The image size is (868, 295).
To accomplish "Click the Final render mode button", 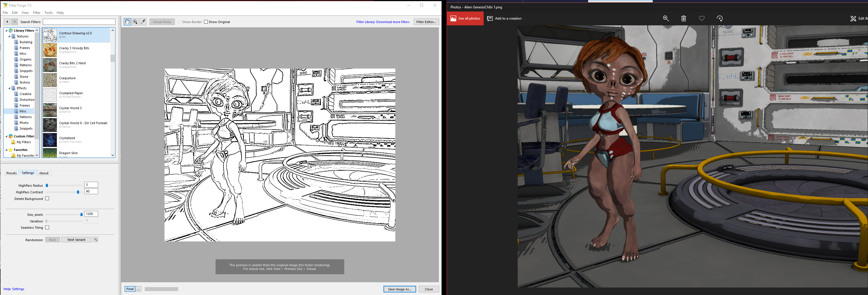I will coord(130,289).
